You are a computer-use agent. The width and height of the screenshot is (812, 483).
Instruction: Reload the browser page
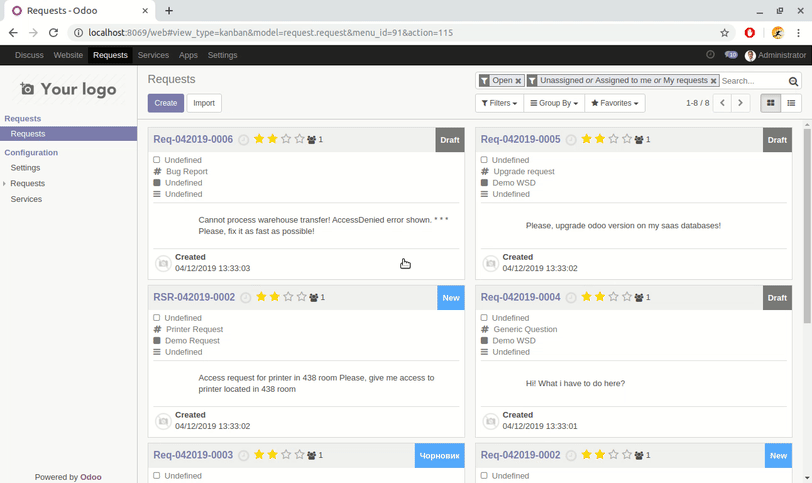click(x=53, y=33)
